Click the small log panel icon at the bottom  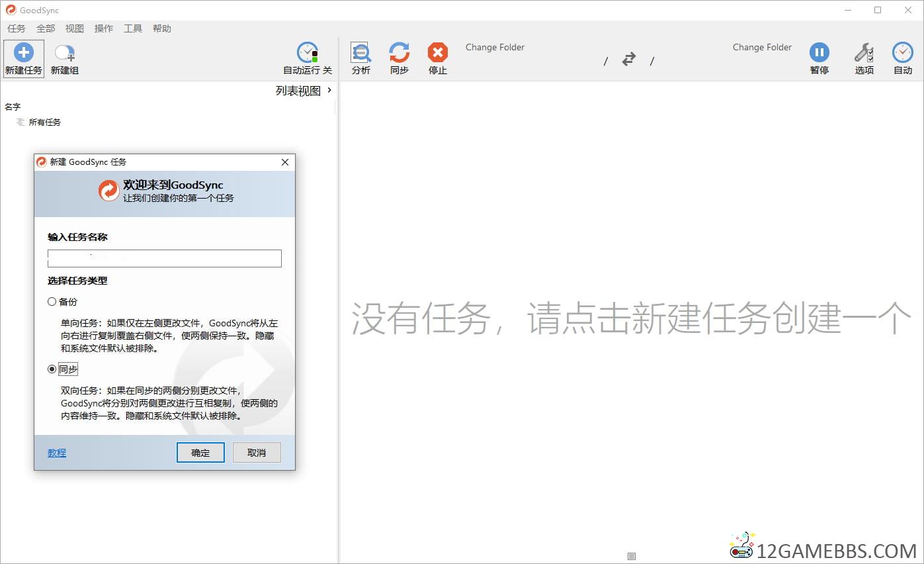point(632,557)
